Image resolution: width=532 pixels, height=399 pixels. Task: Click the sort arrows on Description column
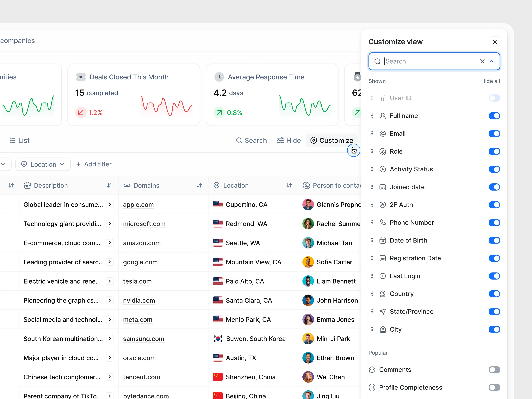110,185
